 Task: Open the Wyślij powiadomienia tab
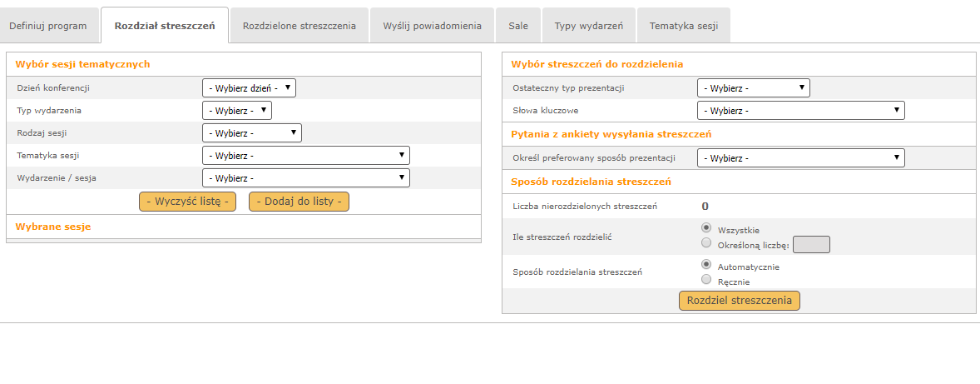(432, 26)
